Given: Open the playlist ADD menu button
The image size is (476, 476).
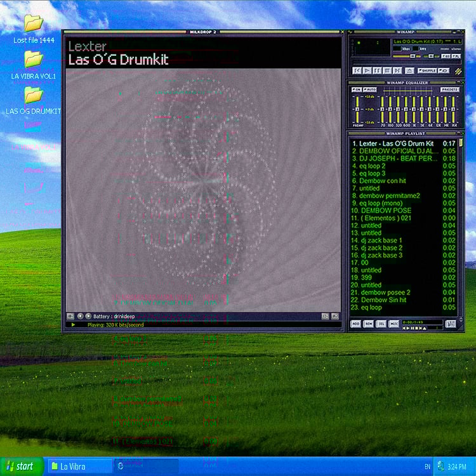Looking at the screenshot, I should [x=356, y=324].
